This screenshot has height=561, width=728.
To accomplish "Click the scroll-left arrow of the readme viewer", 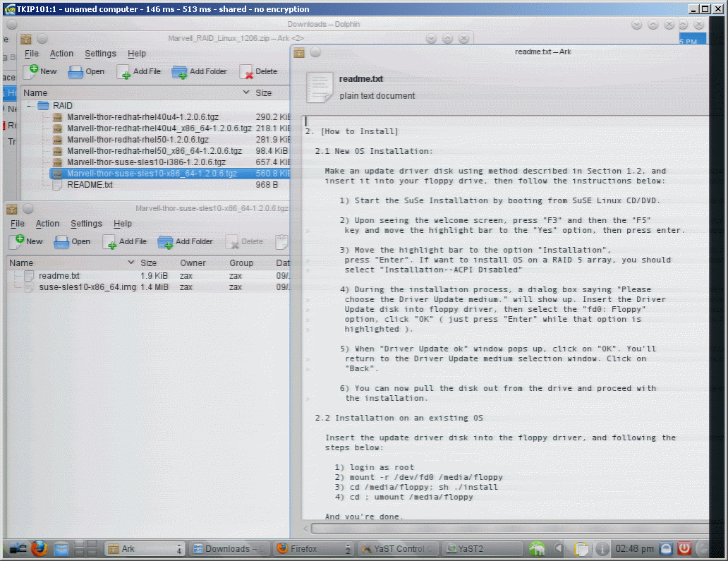I will pos(305,529).
